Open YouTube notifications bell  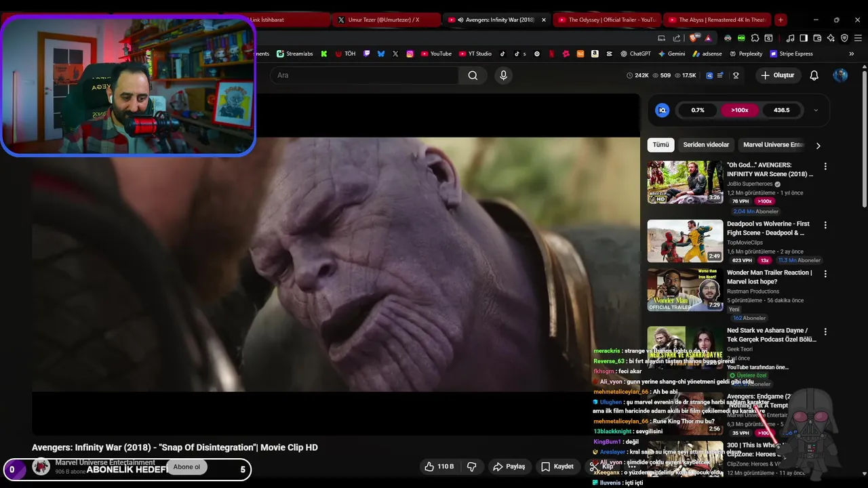pos(814,75)
